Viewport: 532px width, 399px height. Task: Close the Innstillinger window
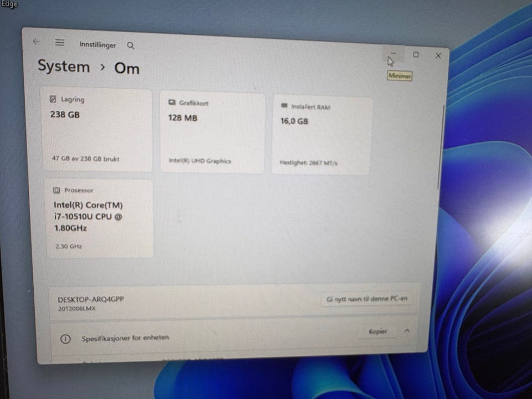pyautogui.click(x=438, y=55)
